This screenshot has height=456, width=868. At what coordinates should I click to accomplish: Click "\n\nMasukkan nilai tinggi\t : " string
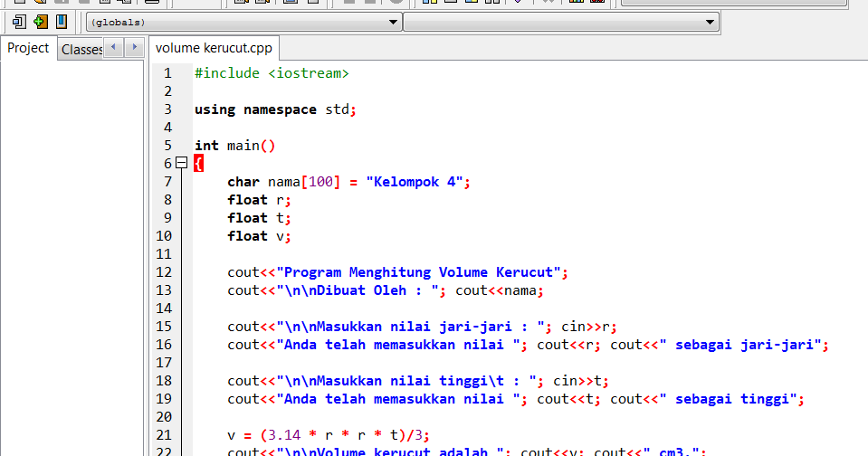tap(406, 381)
